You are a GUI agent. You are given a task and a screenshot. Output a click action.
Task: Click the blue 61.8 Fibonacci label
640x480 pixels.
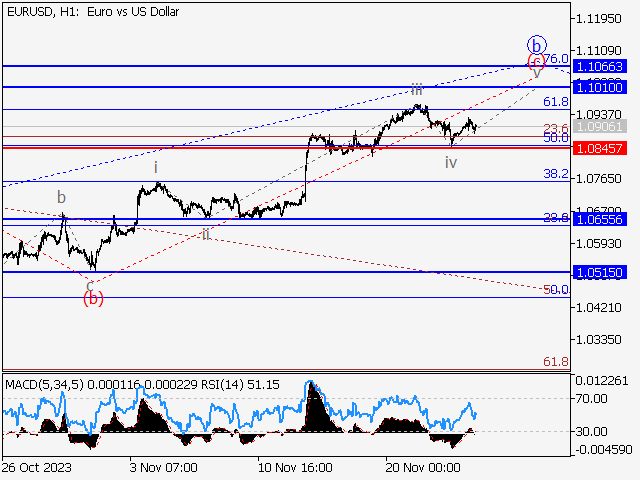(x=556, y=102)
